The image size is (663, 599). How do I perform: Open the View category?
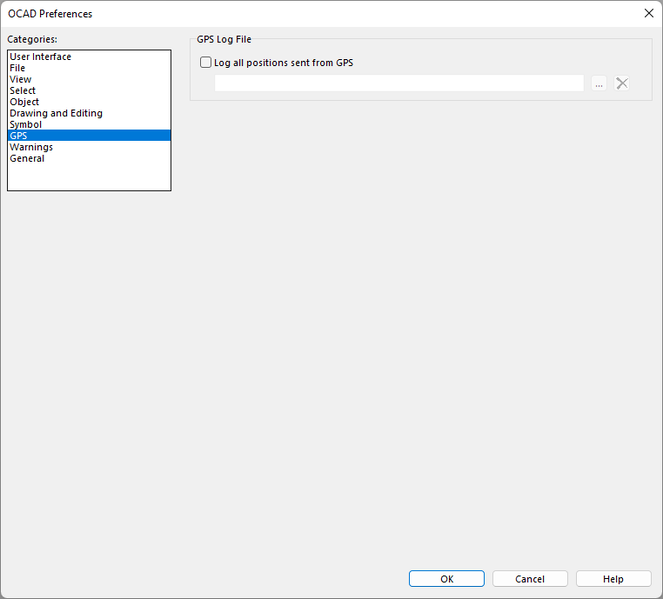(x=89, y=79)
